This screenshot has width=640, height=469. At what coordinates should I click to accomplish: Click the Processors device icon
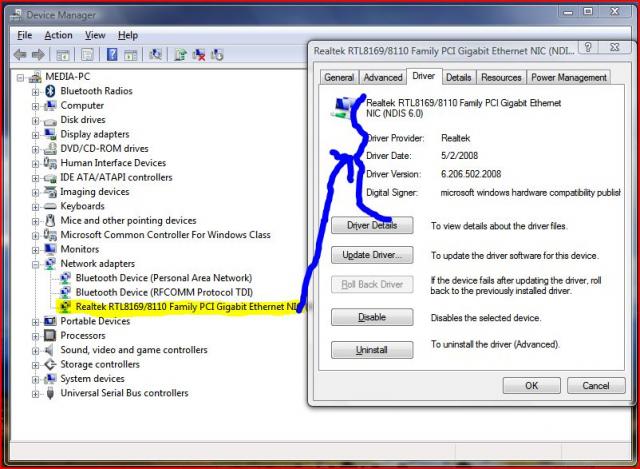tap(50, 336)
